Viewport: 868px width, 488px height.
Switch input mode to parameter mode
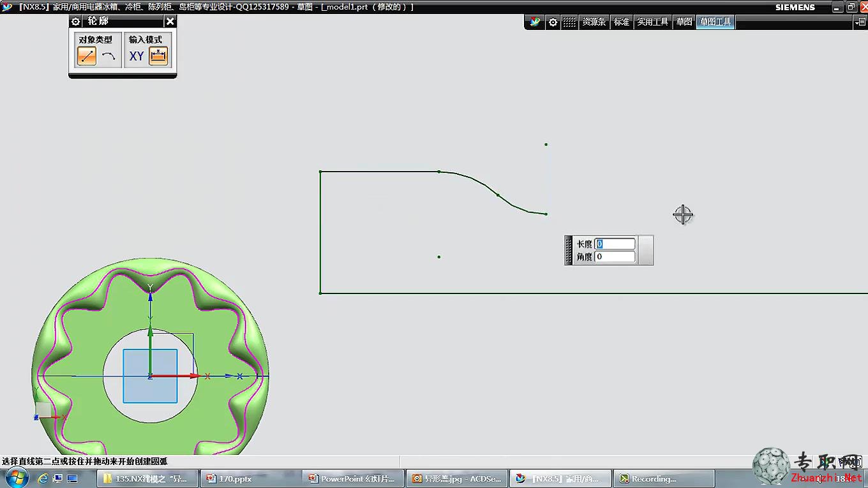158,56
